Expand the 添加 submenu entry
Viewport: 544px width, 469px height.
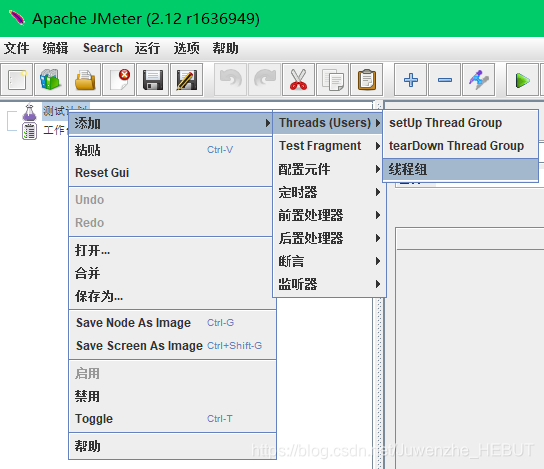tap(171, 123)
